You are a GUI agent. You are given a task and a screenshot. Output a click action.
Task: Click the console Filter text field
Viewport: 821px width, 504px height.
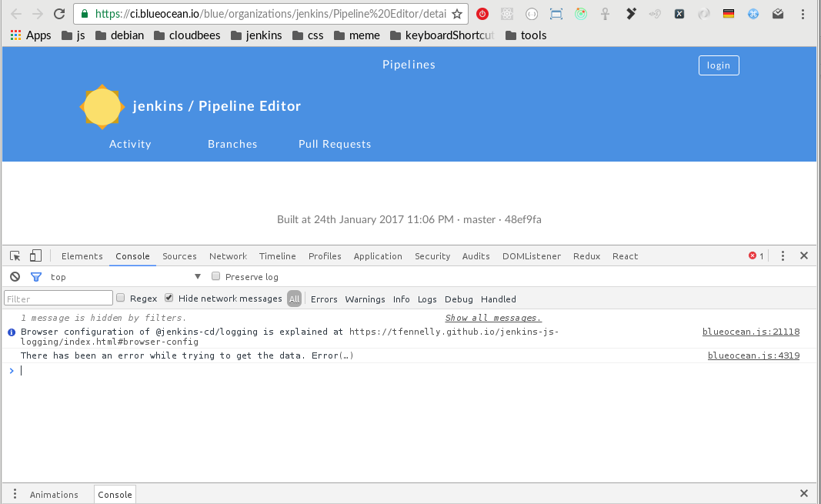(x=58, y=299)
